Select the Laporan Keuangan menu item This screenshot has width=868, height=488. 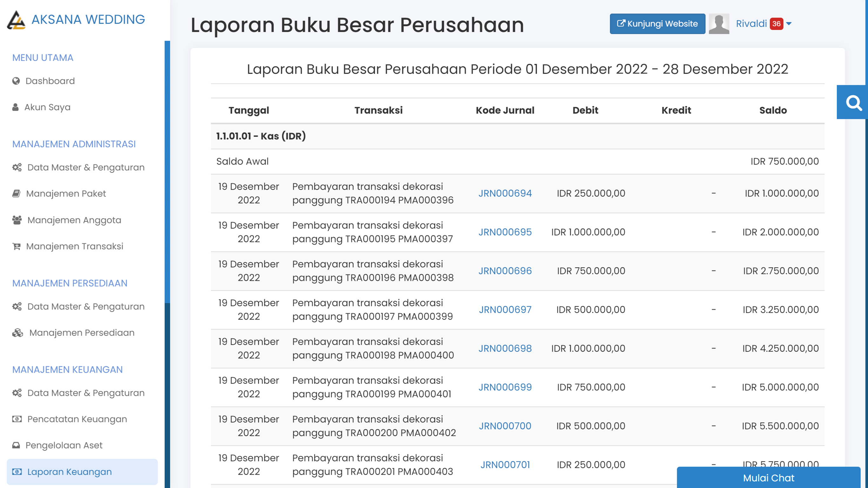pos(69,472)
